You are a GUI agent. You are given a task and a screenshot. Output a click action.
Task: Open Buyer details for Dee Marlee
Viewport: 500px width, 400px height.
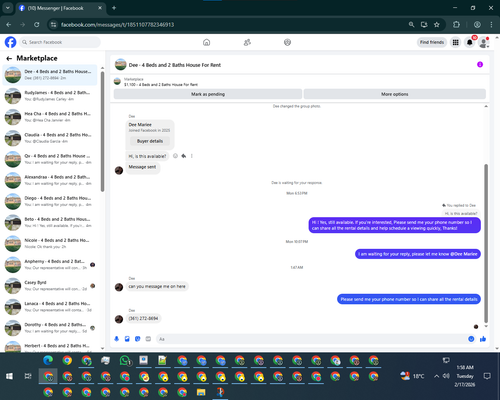150,141
